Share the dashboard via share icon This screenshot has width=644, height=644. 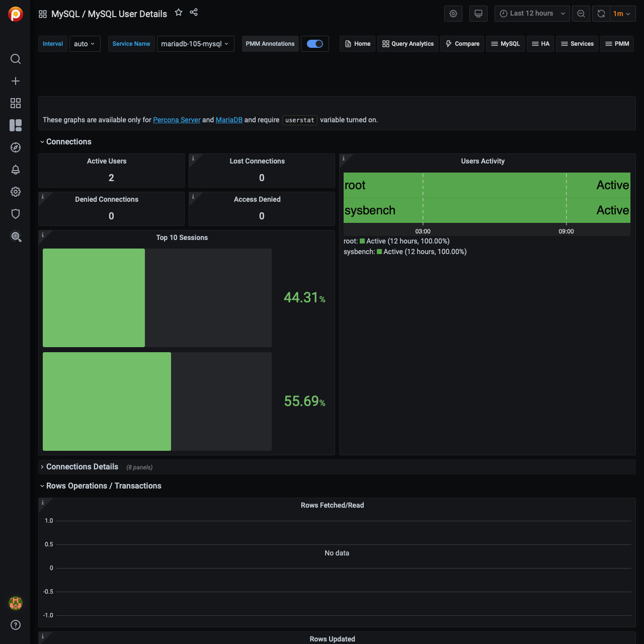tap(194, 13)
